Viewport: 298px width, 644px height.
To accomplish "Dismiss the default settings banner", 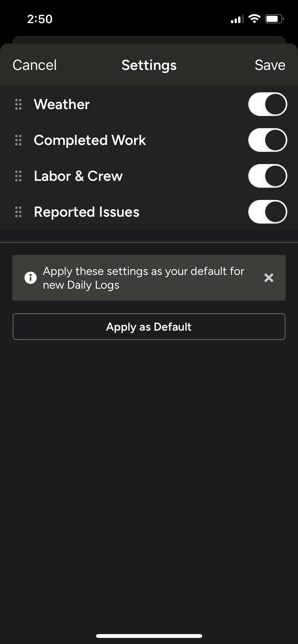I will pos(269,278).
